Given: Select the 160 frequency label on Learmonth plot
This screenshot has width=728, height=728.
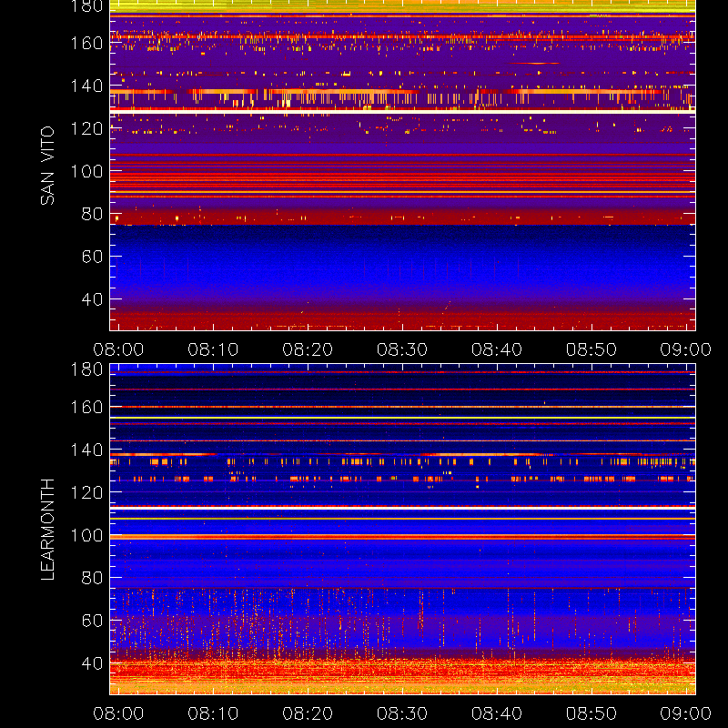Looking at the screenshot, I should [x=86, y=407].
